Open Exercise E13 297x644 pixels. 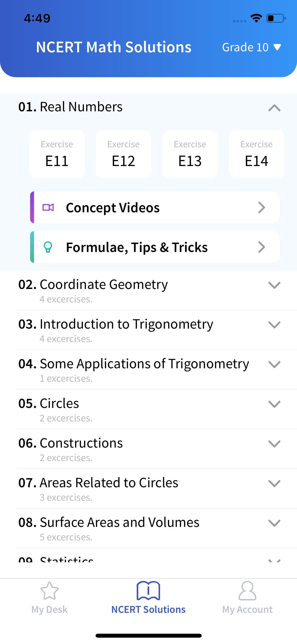point(190,154)
